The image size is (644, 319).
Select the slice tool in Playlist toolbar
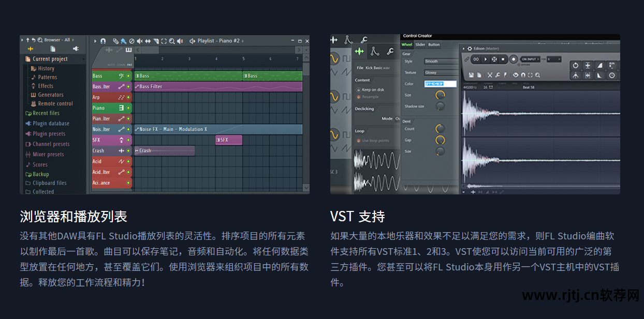point(156,41)
